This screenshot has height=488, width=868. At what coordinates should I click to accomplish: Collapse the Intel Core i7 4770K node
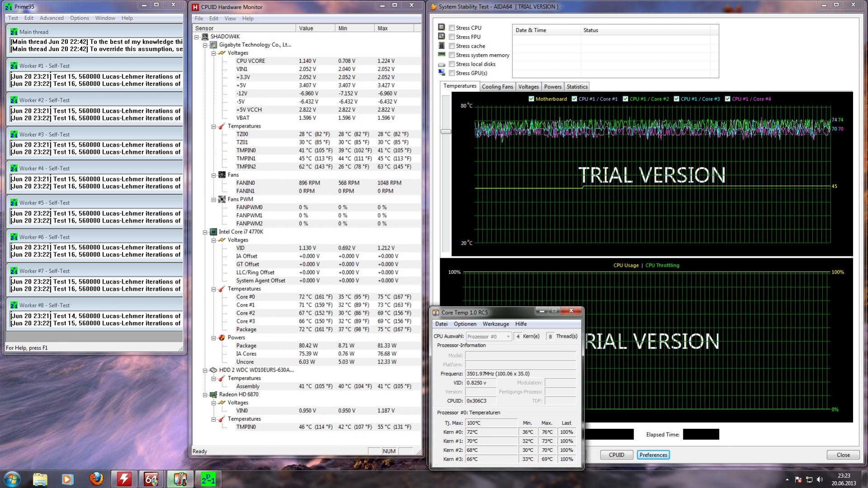[x=205, y=232]
